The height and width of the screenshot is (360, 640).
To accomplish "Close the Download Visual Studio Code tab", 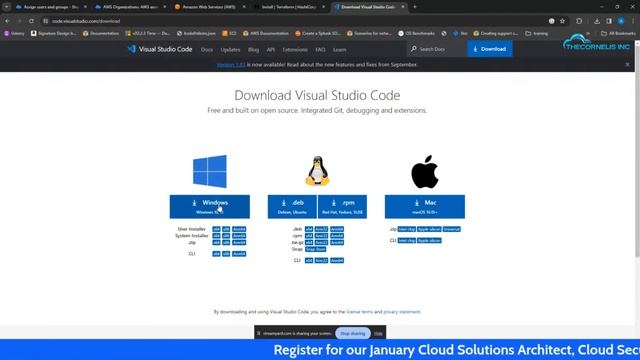I will (x=403, y=7).
